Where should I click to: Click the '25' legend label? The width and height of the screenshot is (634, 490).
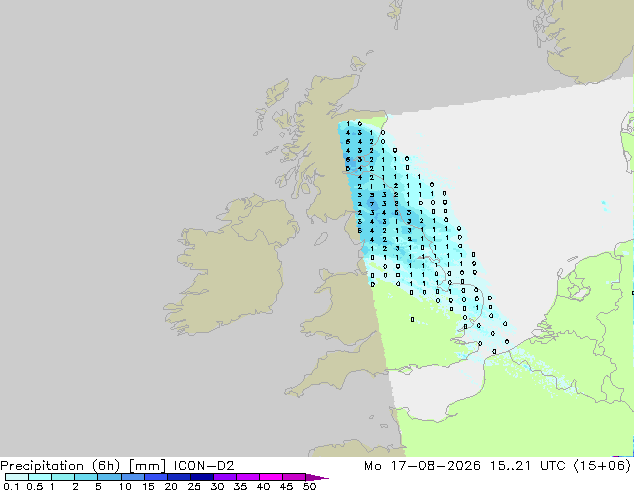coord(194,486)
